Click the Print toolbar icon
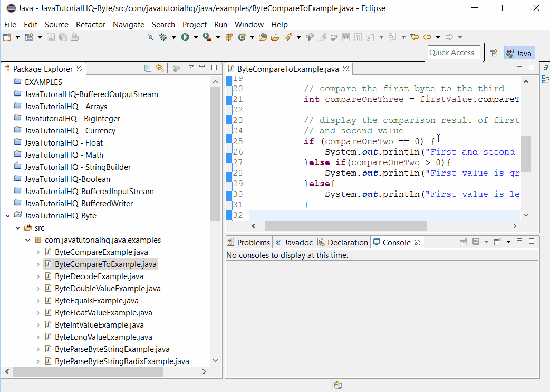The image size is (550, 392). click(x=74, y=37)
